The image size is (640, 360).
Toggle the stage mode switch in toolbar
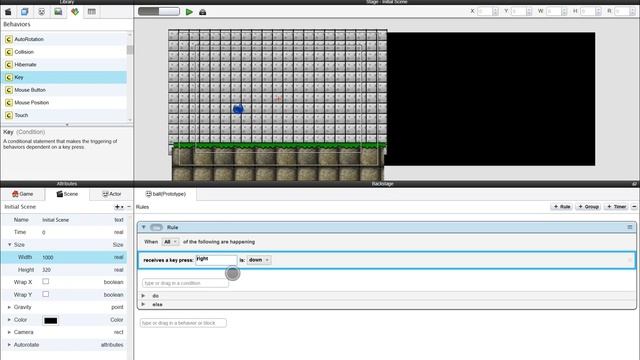pos(159,11)
